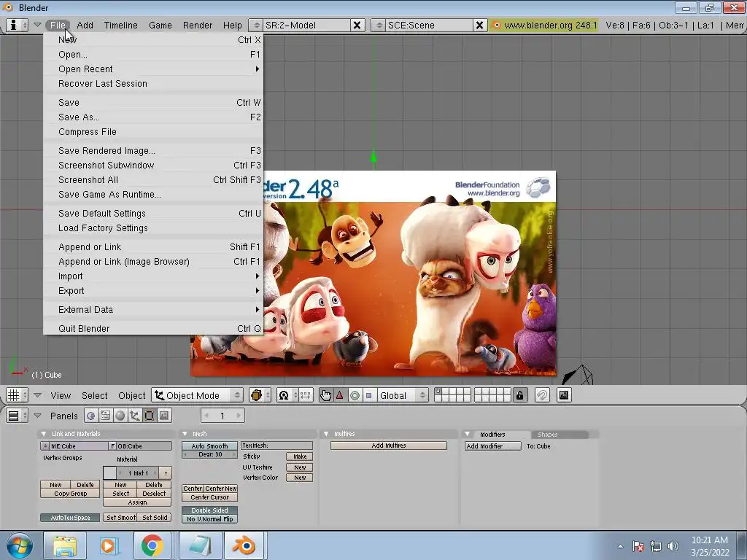Open the Windows Start menu
Image resolution: width=747 pixels, height=560 pixels.
click(20, 545)
